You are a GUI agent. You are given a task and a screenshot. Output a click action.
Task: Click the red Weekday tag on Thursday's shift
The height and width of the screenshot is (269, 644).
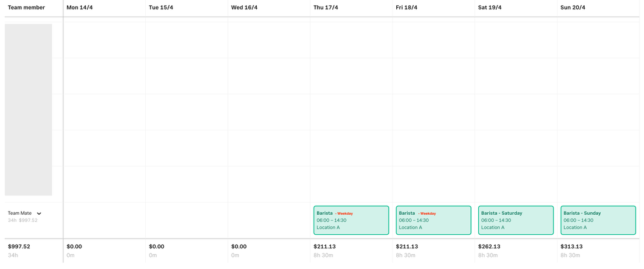click(x=345, y=214)
